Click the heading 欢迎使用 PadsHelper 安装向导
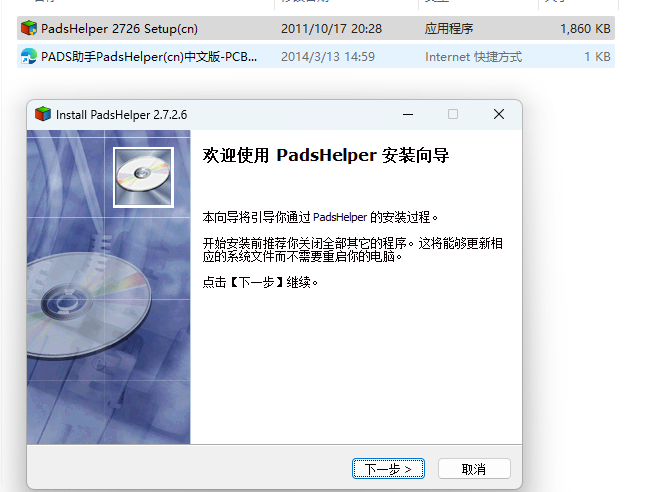The width and height of the screenshot is (649, 492). (x=326, y=156)
